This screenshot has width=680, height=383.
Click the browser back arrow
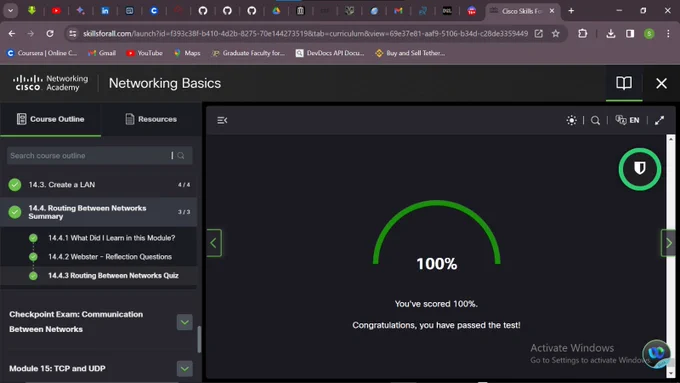(x=12, y=33)
